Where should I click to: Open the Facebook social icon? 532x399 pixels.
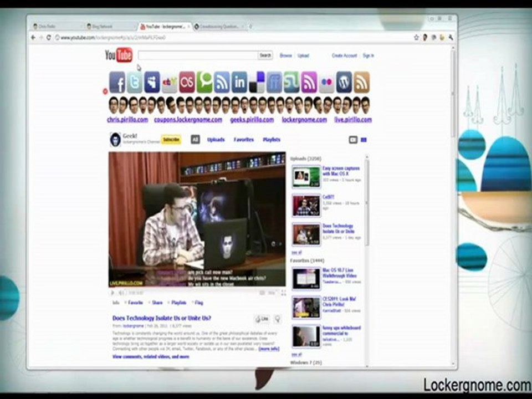coord(117,82)
